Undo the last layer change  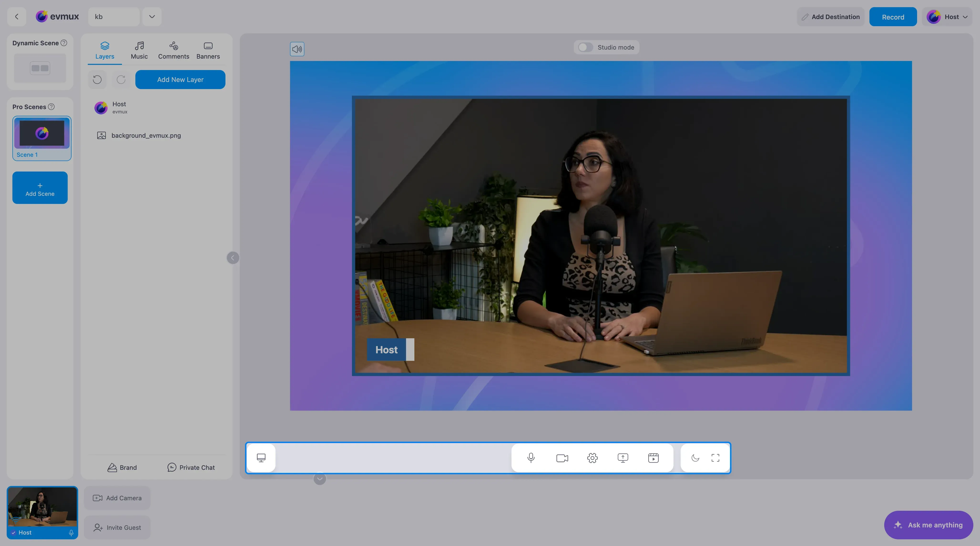97,80
